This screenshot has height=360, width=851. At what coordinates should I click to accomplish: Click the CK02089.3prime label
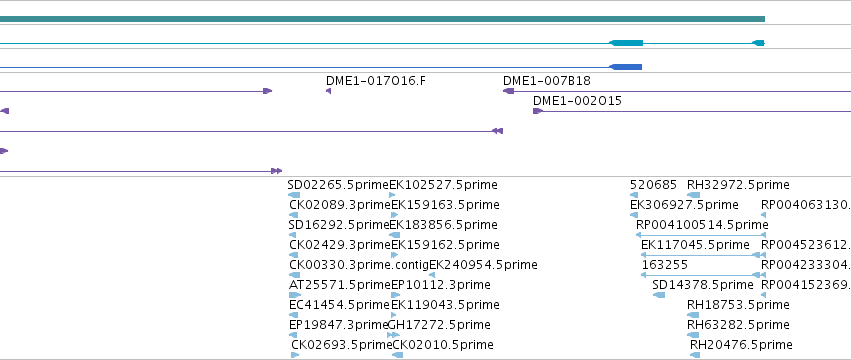point(340,205)
